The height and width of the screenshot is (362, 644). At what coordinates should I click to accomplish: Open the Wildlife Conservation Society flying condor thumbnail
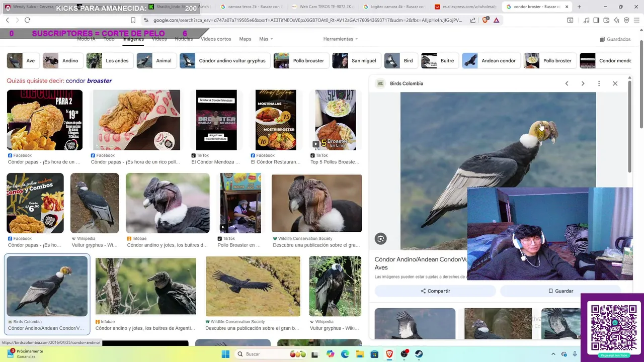[253, 286]
